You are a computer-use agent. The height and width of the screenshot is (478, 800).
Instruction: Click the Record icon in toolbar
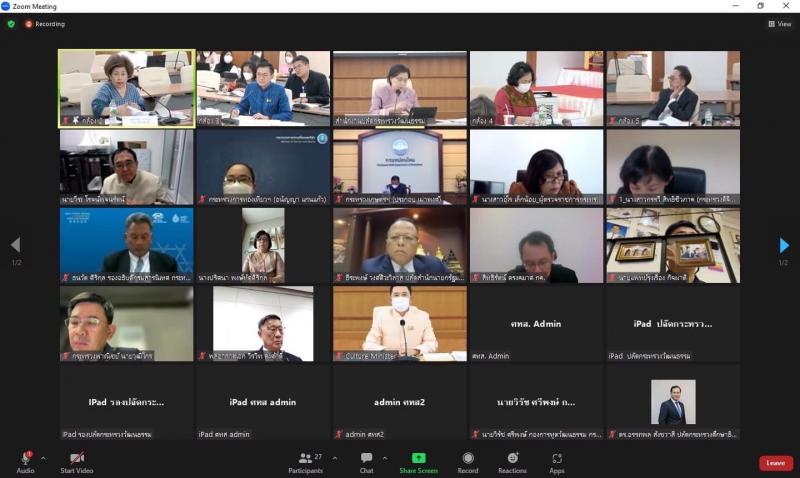468,458
